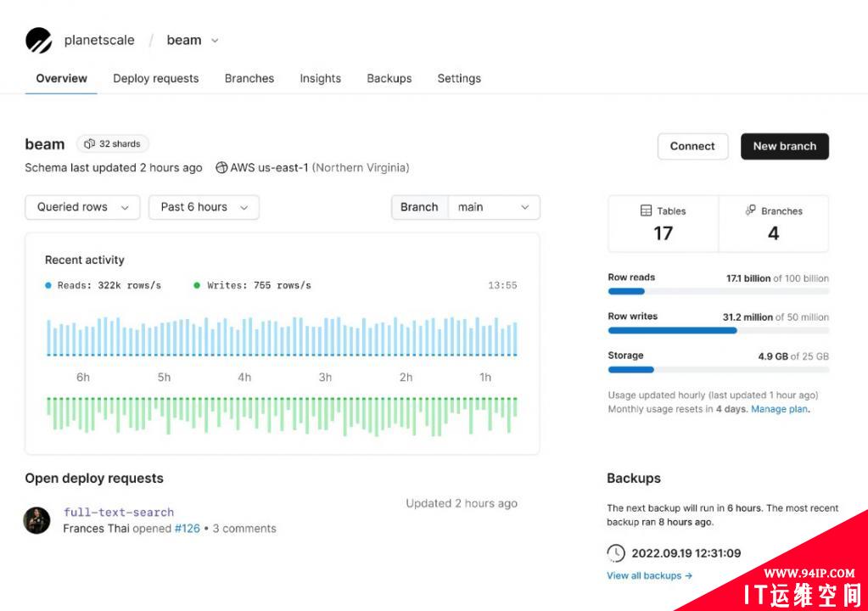Click Frances Thai's avatar
868x611 pixels.
click(x=36, y=520)
